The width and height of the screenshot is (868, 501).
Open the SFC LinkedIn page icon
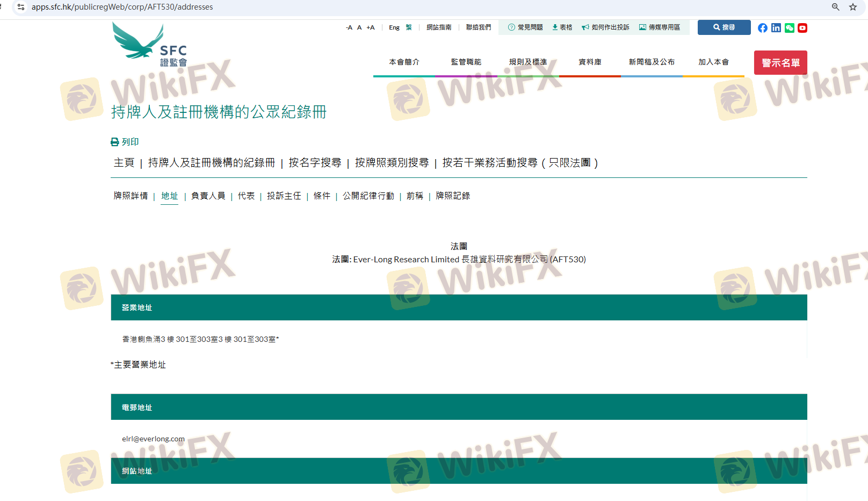click(776, 28)
